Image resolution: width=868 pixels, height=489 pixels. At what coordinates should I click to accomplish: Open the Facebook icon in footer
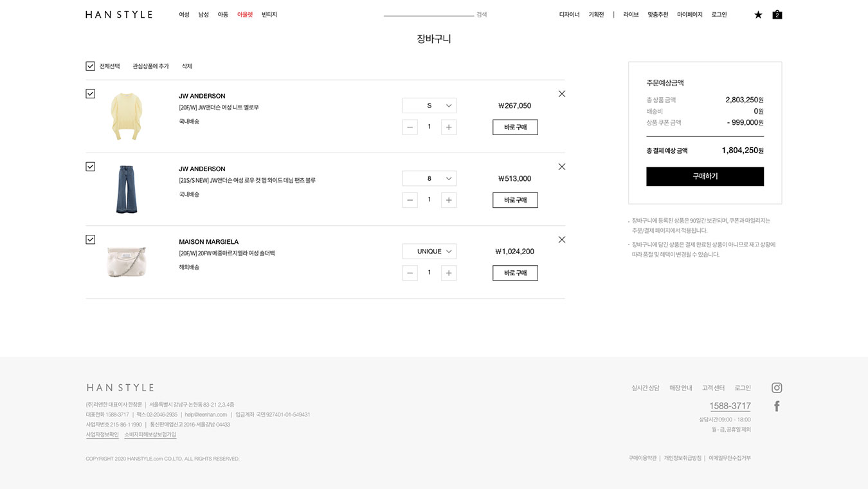[x=777, y=406]
